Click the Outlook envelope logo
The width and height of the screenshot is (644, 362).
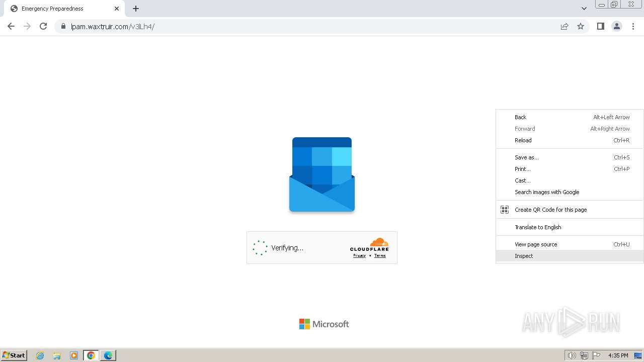(322, 174)
